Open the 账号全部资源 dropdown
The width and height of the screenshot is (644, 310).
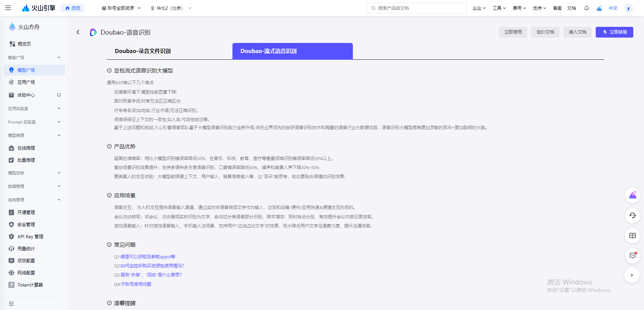tap(121, 8)
